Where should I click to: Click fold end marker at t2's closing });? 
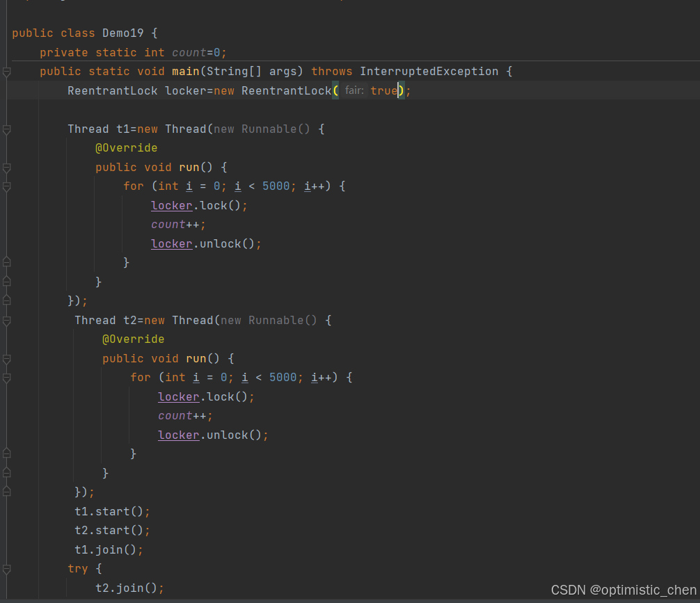(7, 492)
